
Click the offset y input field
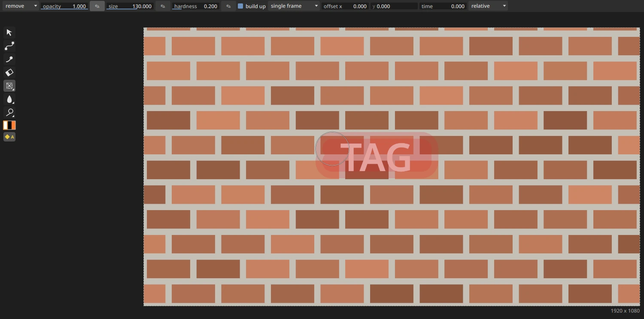coord(394,6)
